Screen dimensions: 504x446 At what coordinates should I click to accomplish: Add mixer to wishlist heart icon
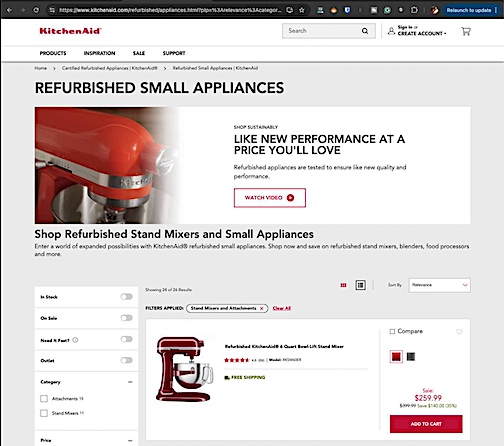coord(459,332)
